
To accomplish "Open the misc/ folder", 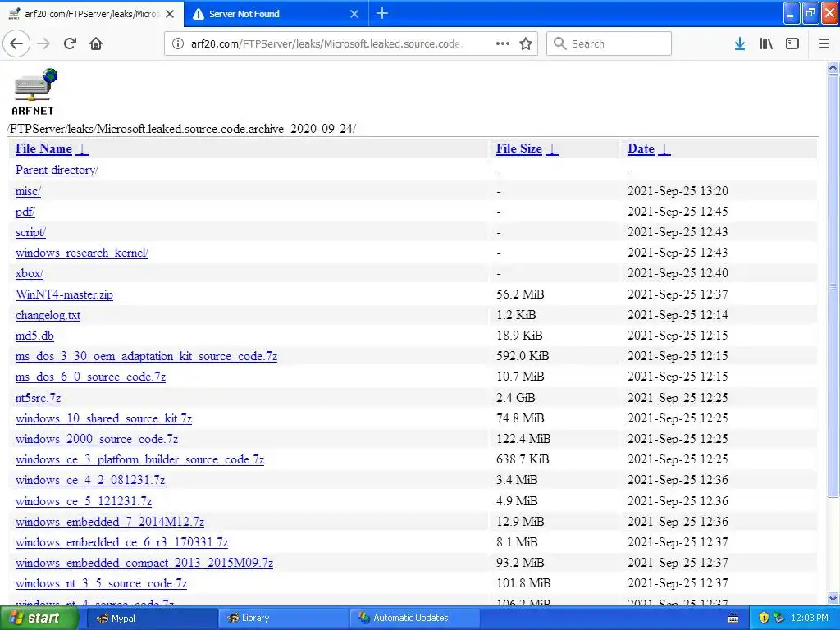I will point(28,191).
